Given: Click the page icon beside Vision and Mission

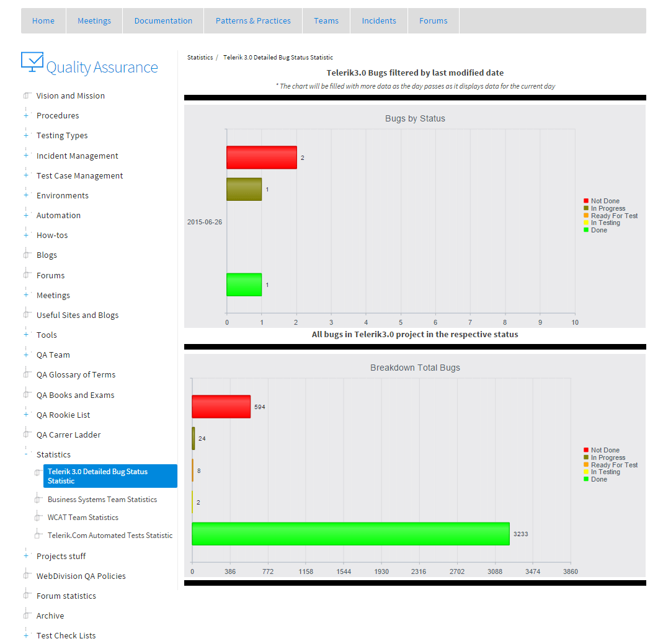Looking at the screenshot, I should coord(27,95).
